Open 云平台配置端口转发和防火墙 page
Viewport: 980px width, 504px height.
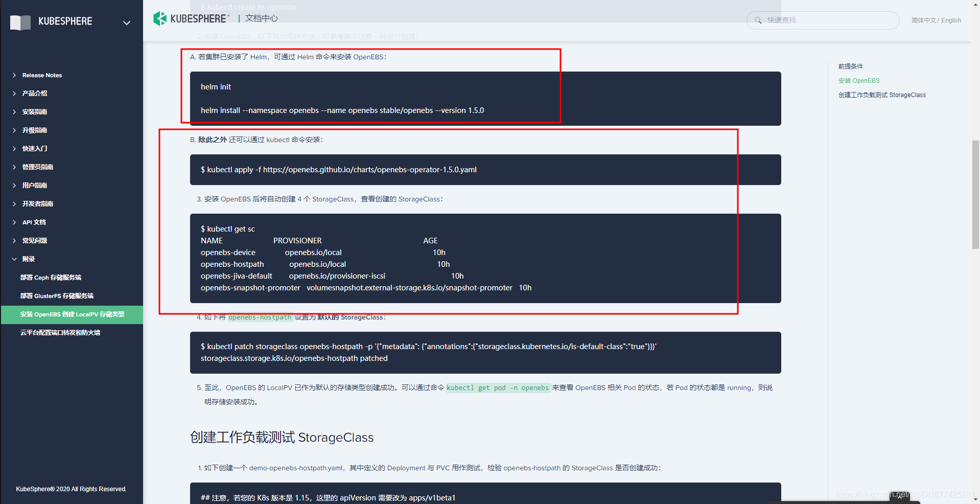pos(60,333)
